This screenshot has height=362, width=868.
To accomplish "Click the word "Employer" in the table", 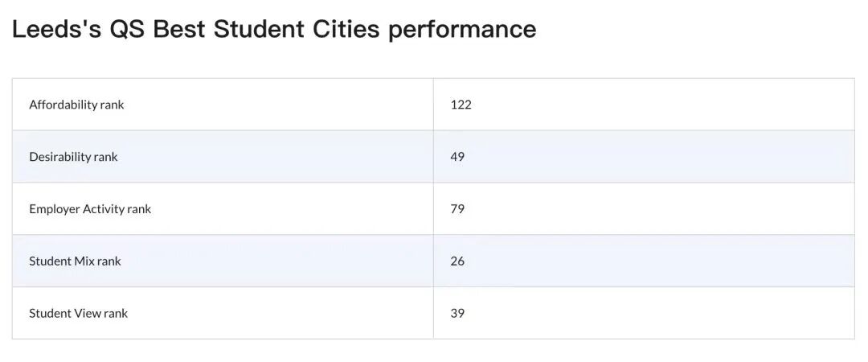I will coord(55,209).
